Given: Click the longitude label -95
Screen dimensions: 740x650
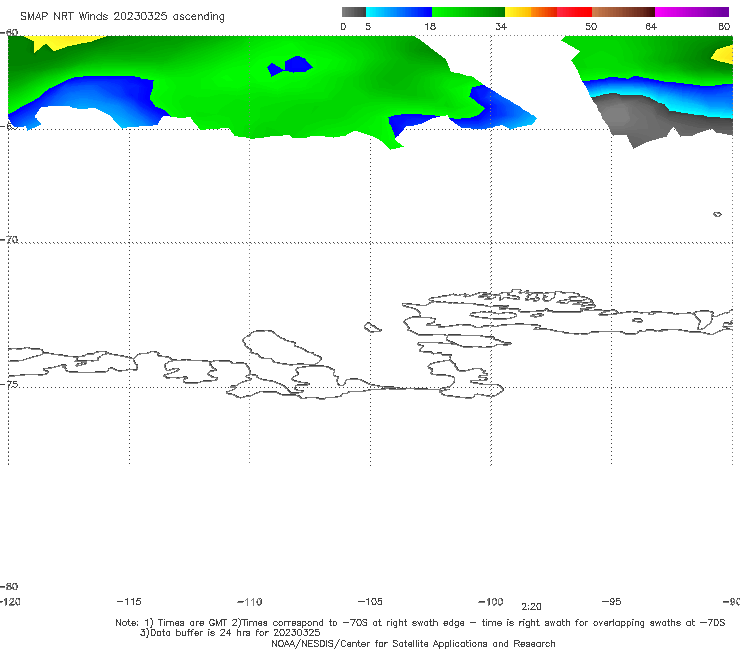Looking at the screenshot, I should (612, 602).
